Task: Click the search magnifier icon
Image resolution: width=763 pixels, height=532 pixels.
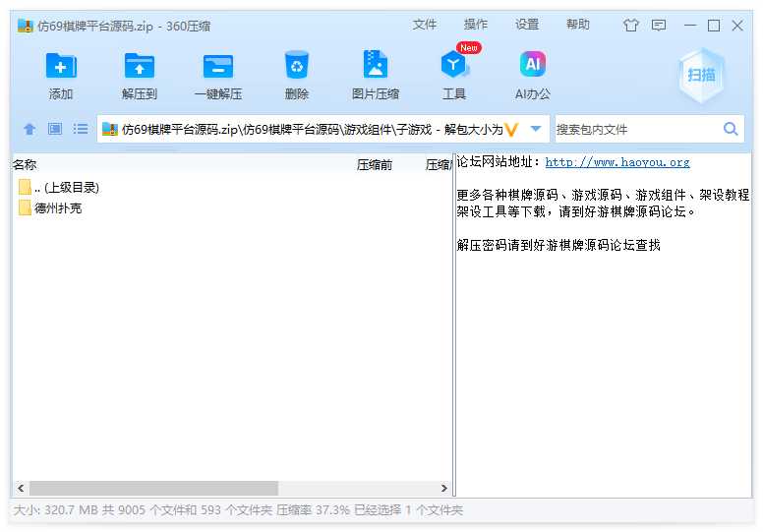Action: [731, 129]
